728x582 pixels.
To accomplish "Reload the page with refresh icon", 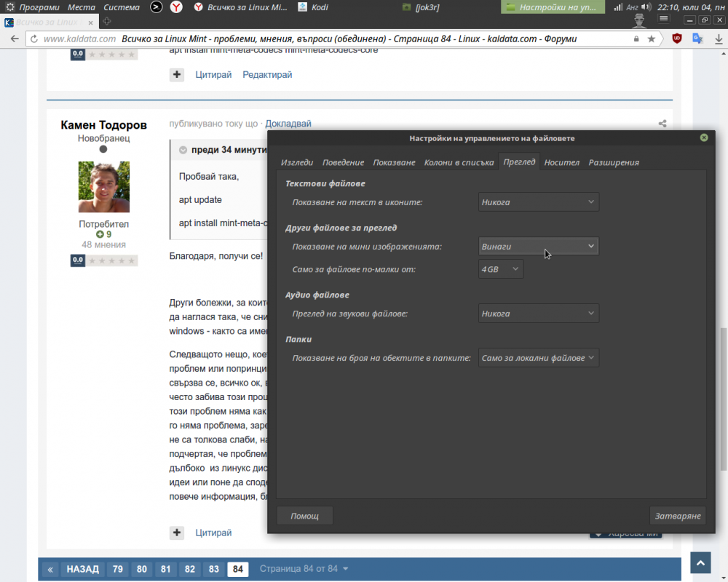I will (34, 39).
